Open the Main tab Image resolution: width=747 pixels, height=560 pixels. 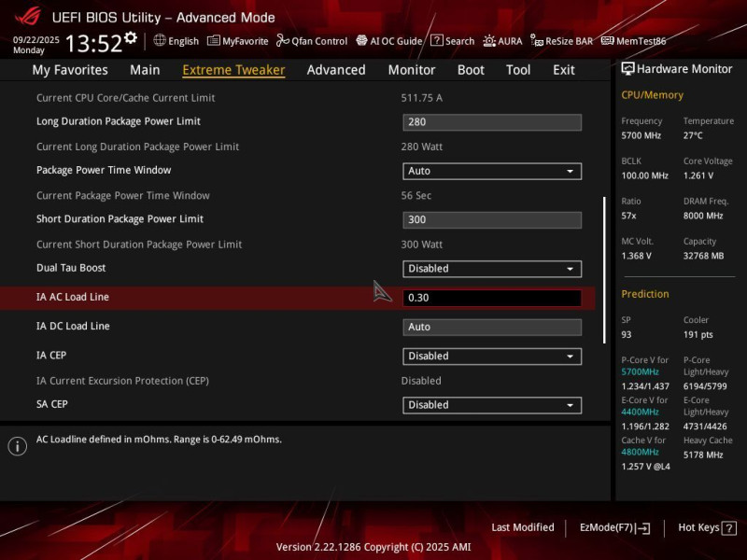pyautogui.click(x=145, y=70)
